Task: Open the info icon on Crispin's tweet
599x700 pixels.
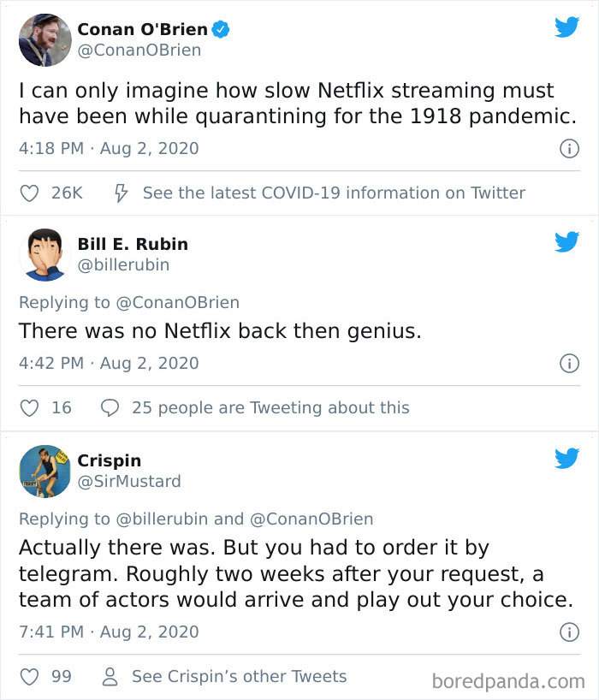Action: (570, 633)
